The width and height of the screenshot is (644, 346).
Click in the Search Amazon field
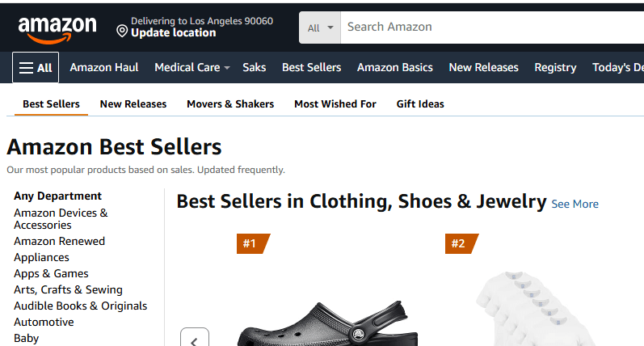(492, 27)
